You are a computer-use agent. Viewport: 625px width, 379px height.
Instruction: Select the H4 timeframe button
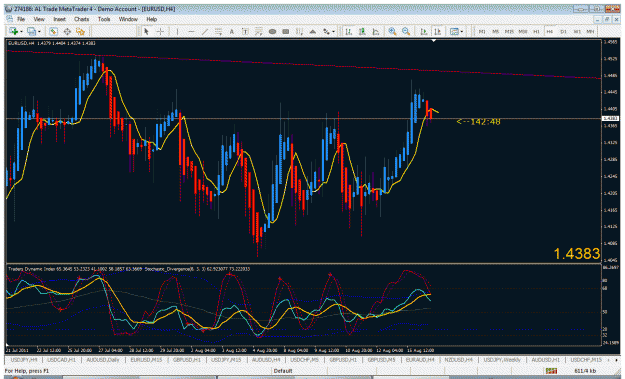point(550,31)
